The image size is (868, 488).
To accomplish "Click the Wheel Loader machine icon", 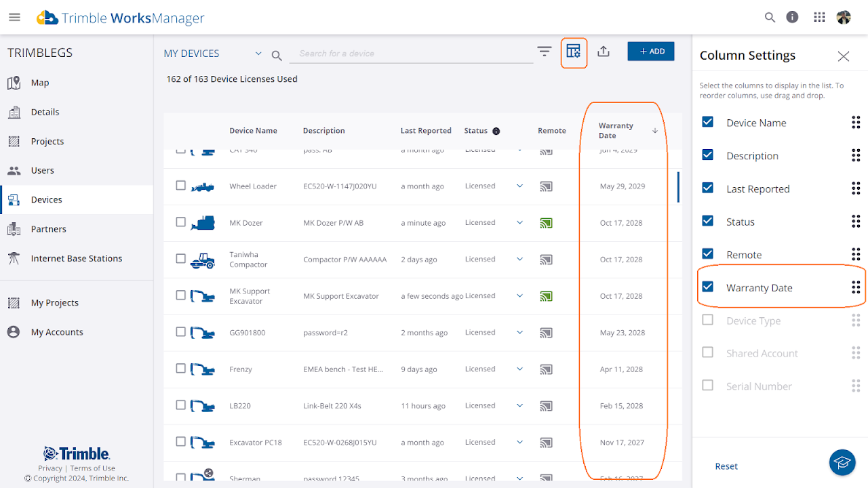I will coord(203,186).
